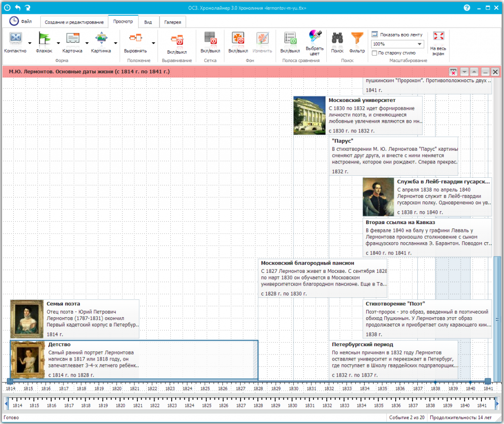This screenshot has height=424, width=504.
Task: Open the Поиск binoculars tool
Action: [337, 39]
